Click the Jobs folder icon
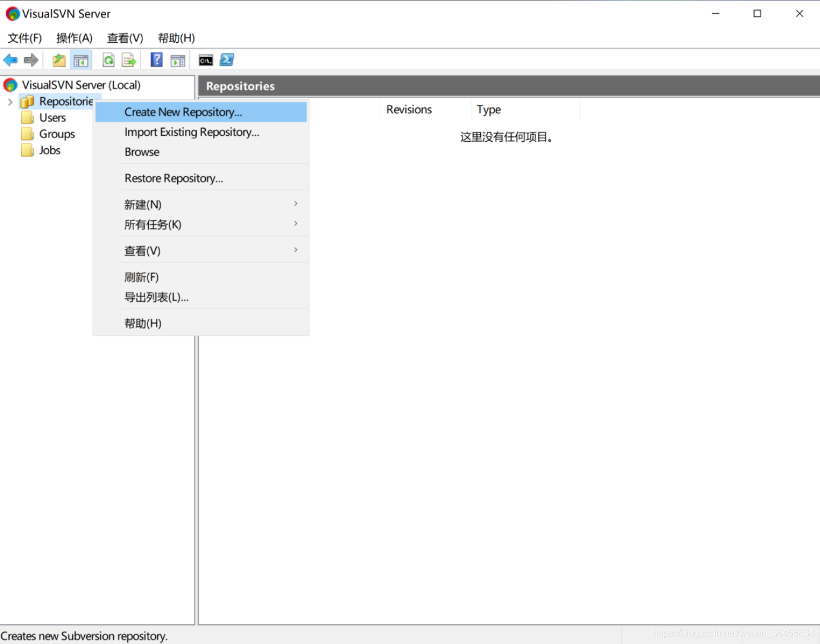The width and height of the screenshot is (820, 644). point(27,150)
